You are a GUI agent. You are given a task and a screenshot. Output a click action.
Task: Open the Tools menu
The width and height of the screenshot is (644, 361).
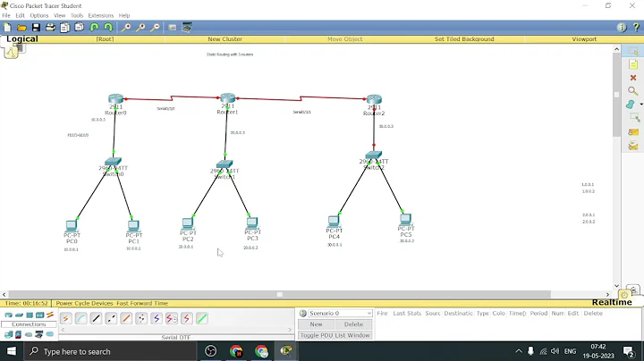pyautogui.click(x=77, y=15)
